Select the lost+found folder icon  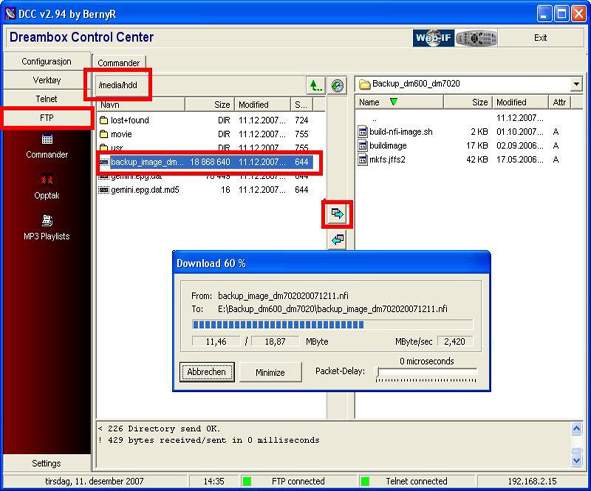click(104, 120)
